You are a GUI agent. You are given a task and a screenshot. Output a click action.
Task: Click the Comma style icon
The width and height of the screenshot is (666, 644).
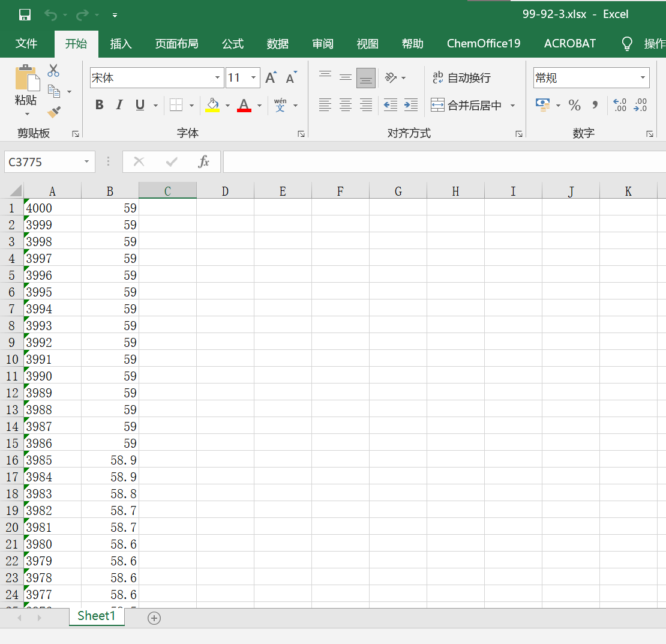click(595, 105)
